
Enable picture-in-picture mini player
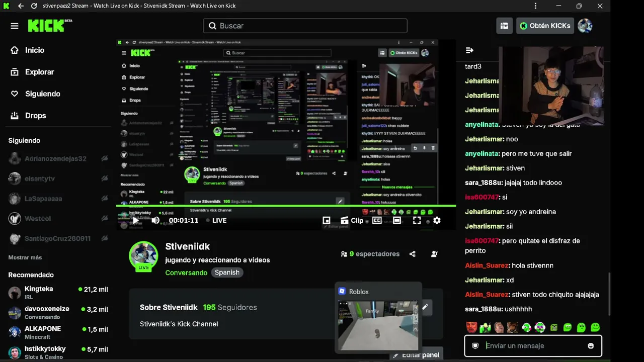coord(326,220)
